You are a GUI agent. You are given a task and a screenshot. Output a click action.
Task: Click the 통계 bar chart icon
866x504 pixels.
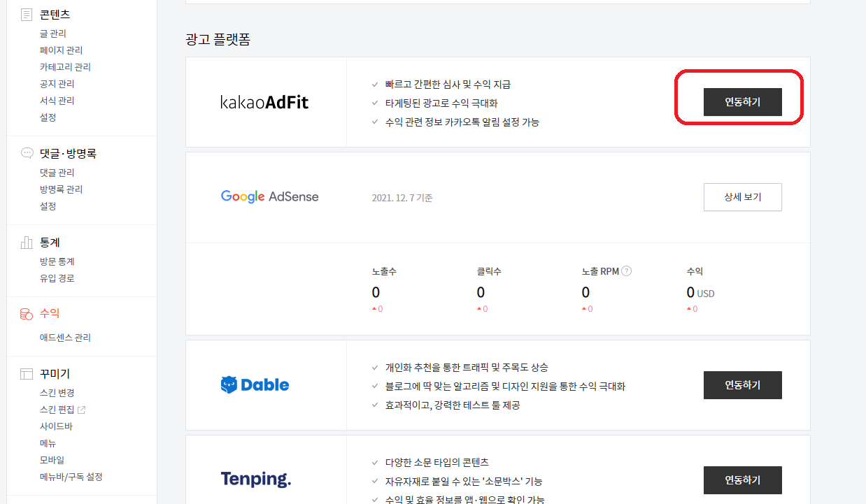(27, 242)
